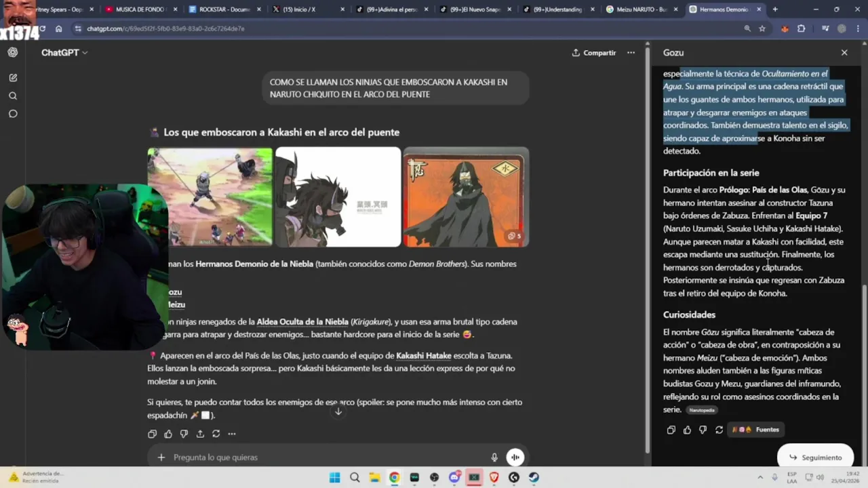This screenshot has height=488, width=868.
Task: Open the sidebar circle icon below search
Action: [x=13, y=114]
